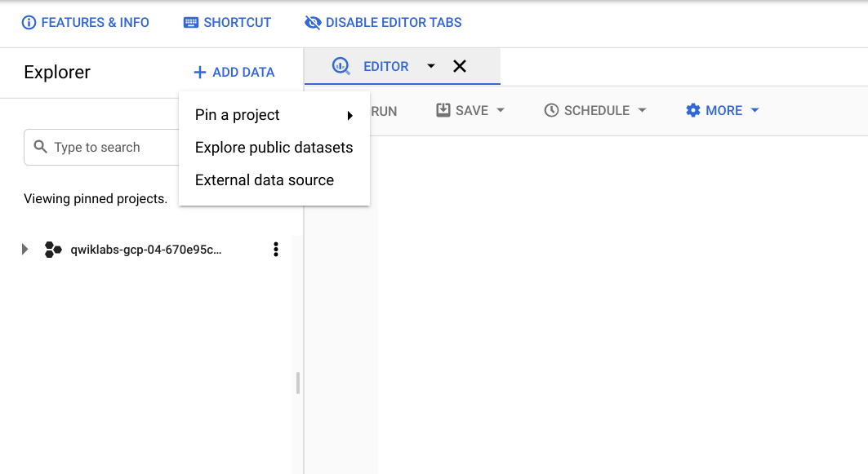868x474 pixels.
Task: Open the SAVE dropdown arrow
Action: pyautogui.click(x=499, y=109)
